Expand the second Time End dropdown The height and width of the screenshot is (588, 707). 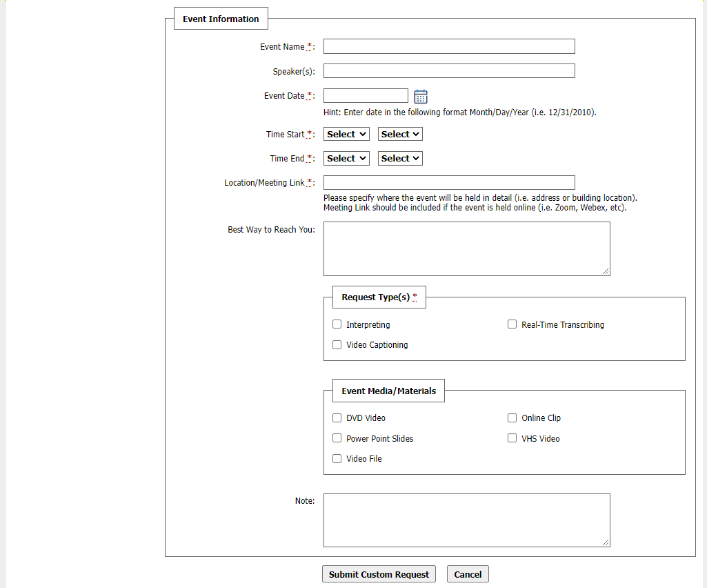click(x=400, y=159)
